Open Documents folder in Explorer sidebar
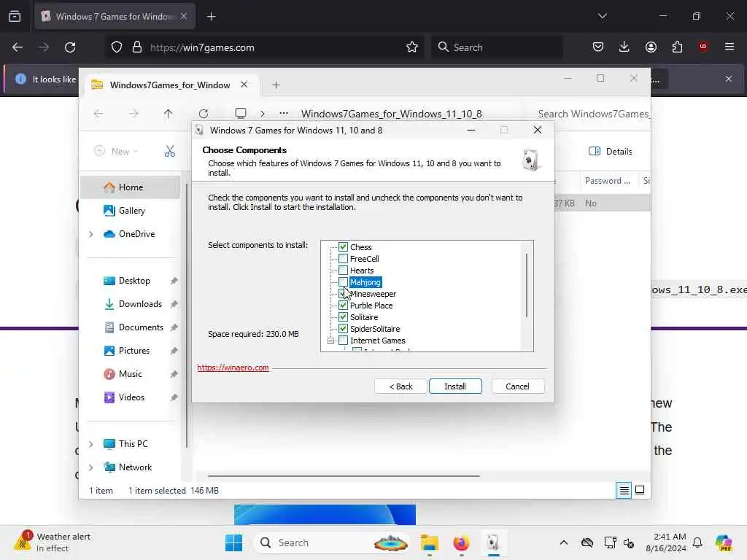Screen dimensions: 747x560 tap(134, 327)
